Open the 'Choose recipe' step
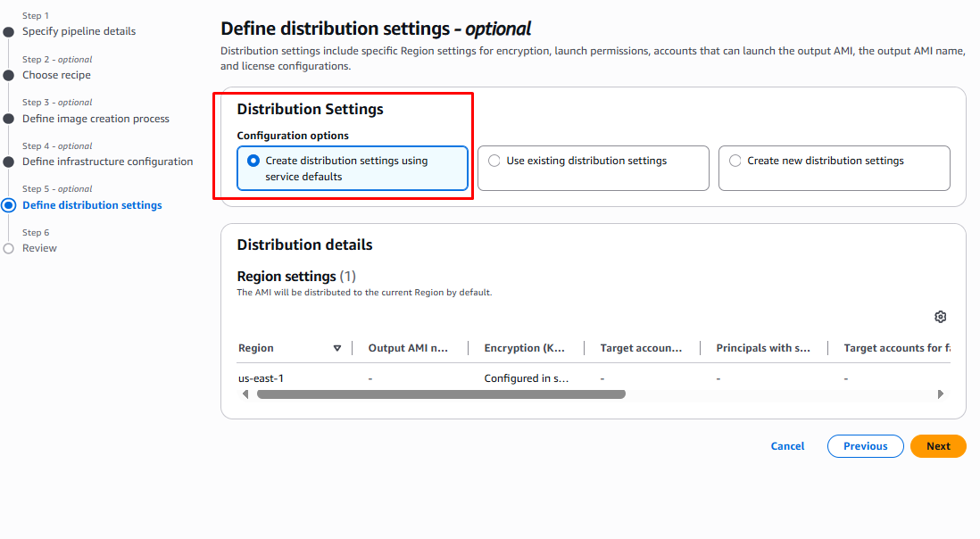 [56, 75]
